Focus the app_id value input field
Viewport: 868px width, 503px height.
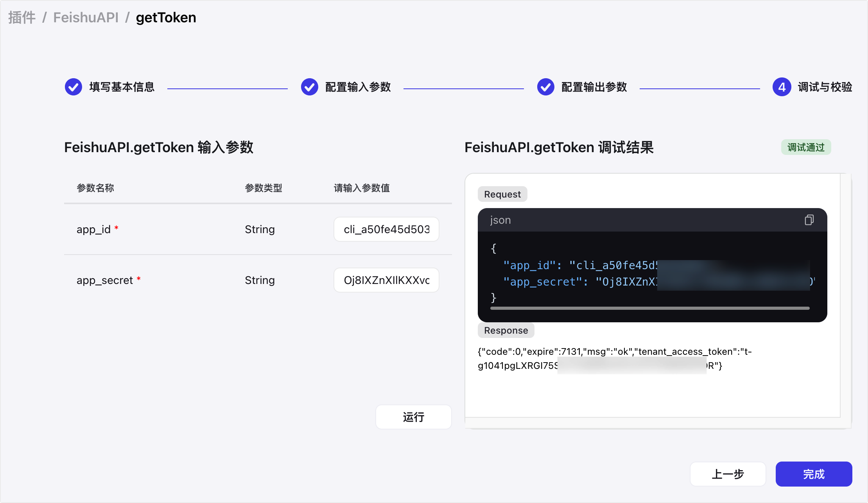click(x=386, y=229)
